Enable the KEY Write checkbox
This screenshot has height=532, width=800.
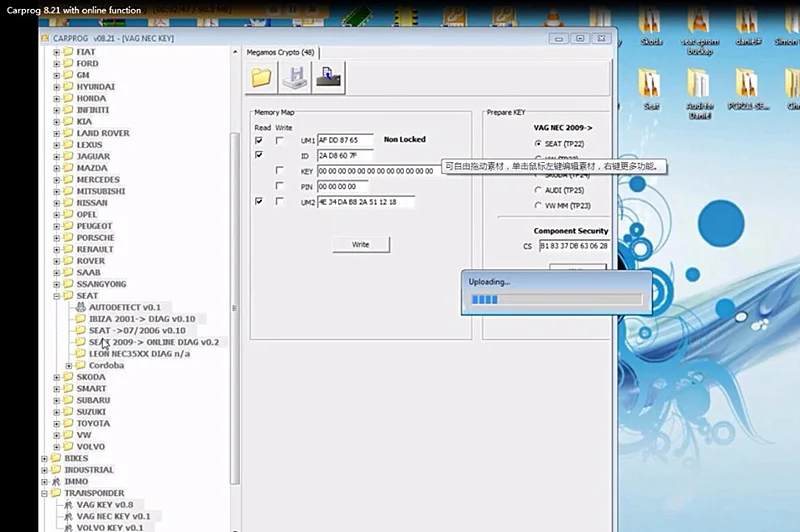pyautogui.click(x=279, y=170)
